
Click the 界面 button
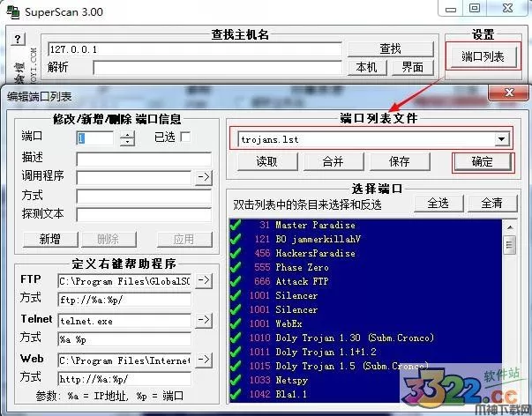pos(413,67)
